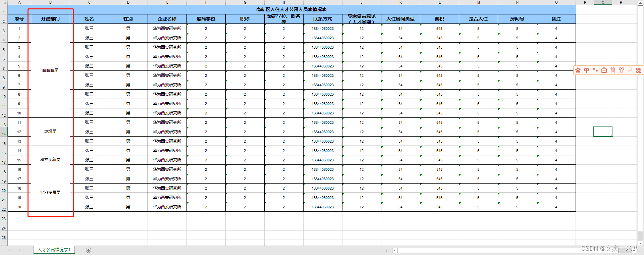Select row 22 header
644x255 pixels.
[4, 207]
